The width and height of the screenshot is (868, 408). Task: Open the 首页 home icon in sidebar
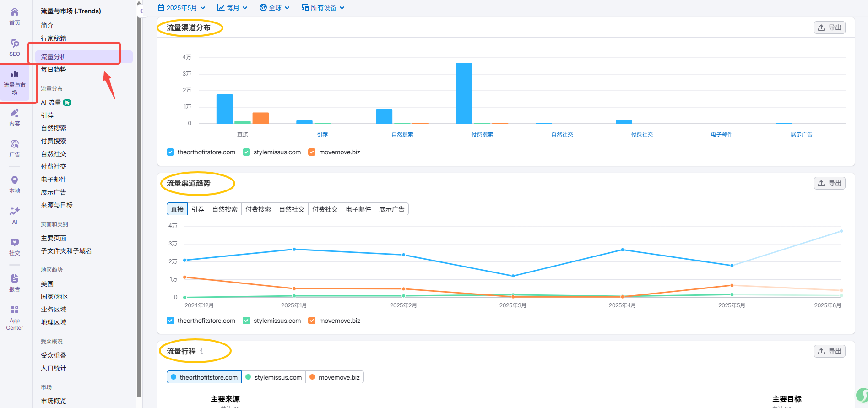pyautogui.click(x=15, y=16)
